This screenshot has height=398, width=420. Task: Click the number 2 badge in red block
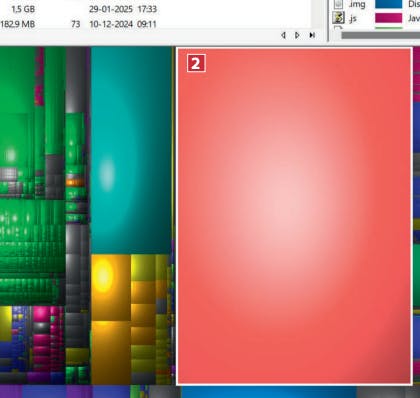196,63
